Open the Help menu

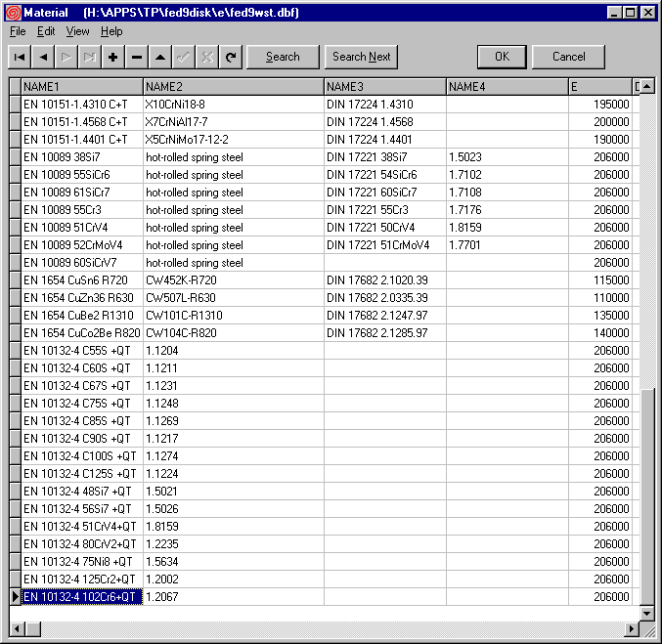(111, 31)
